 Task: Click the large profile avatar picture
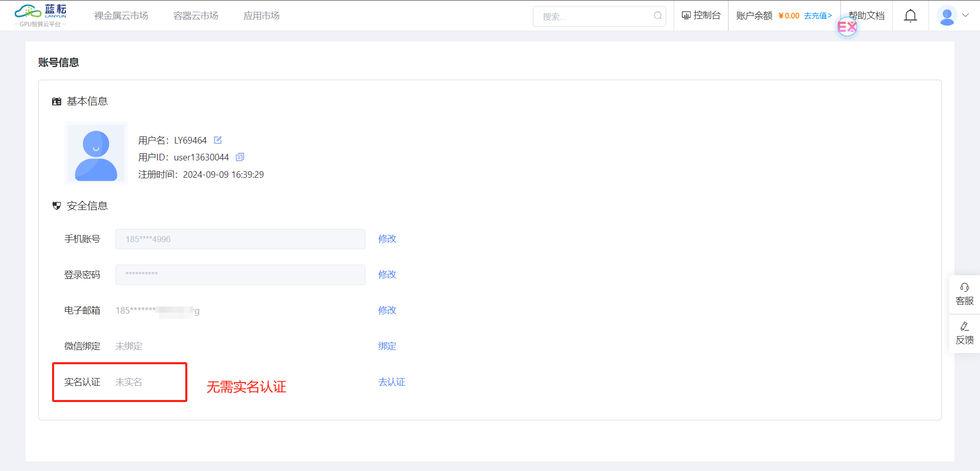pos(96,153)
